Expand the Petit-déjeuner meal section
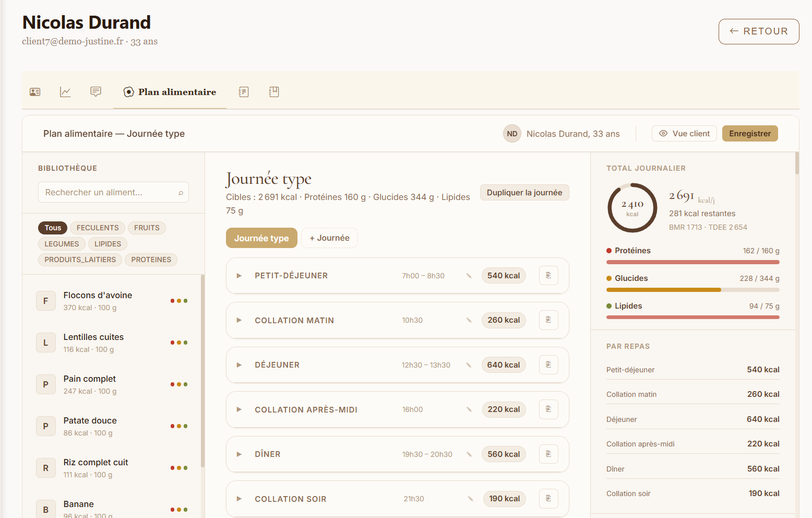 (x=239, y=276)
